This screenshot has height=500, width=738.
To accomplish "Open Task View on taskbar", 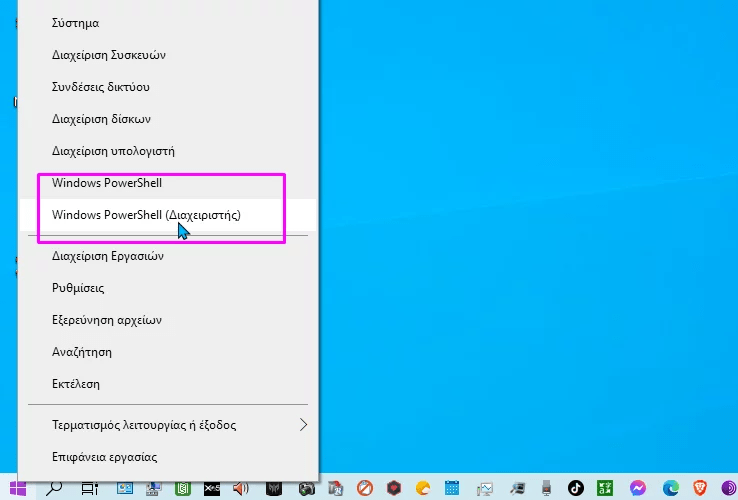I will (89, 488).
